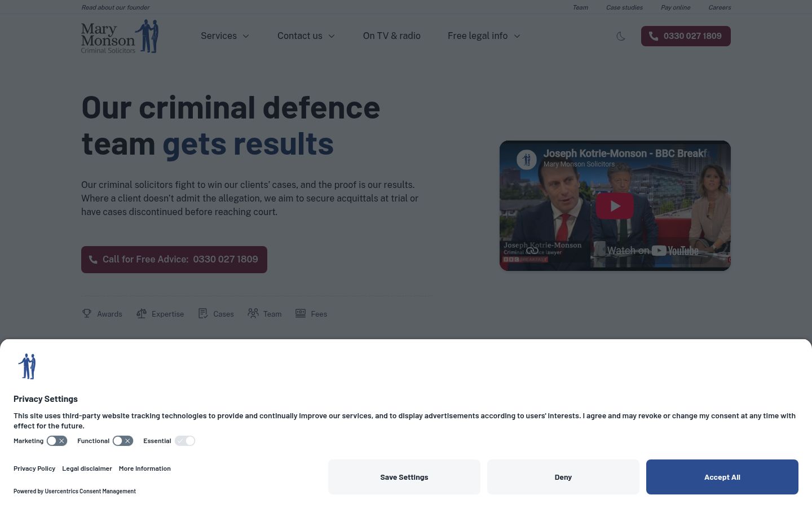The height and width of the screenshot is (508, 812).
Task: Open the Team people icon
Action: [253, 313]
